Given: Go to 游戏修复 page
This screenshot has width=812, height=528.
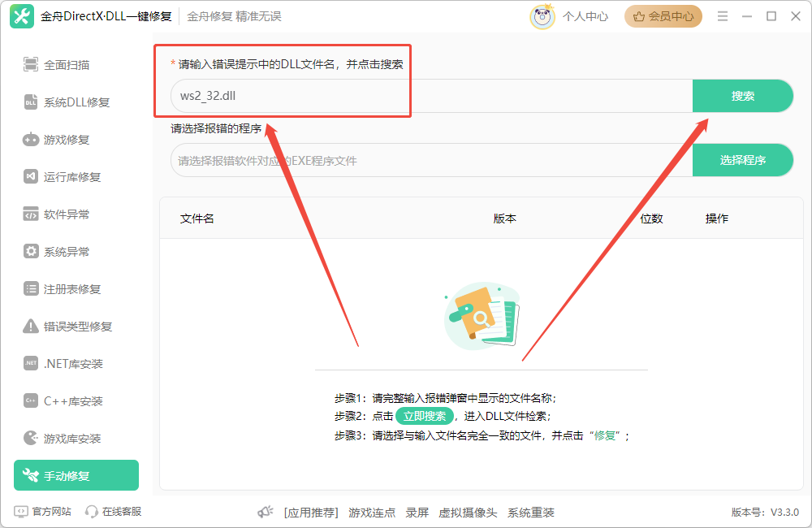Looking at the screenshot, I should 76,140.
